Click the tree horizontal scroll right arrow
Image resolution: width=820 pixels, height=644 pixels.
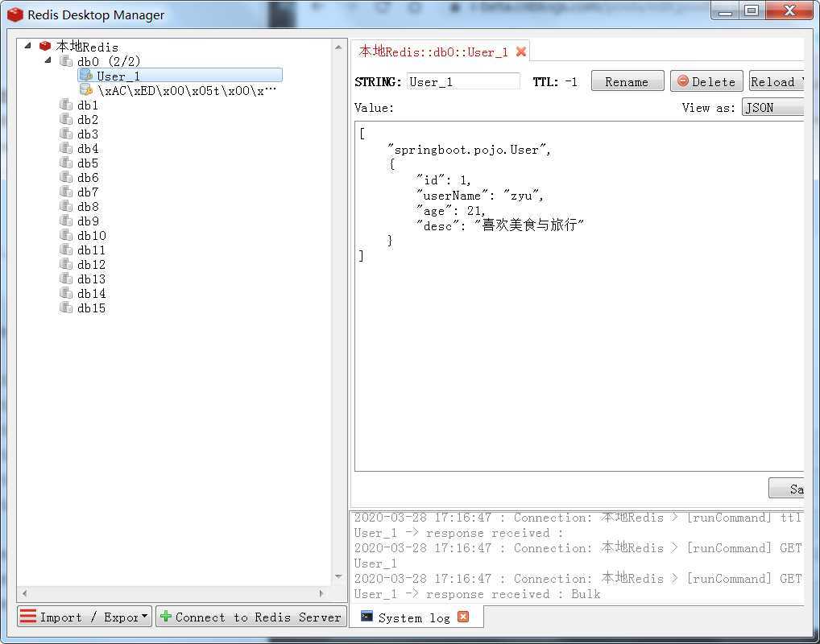321,593
